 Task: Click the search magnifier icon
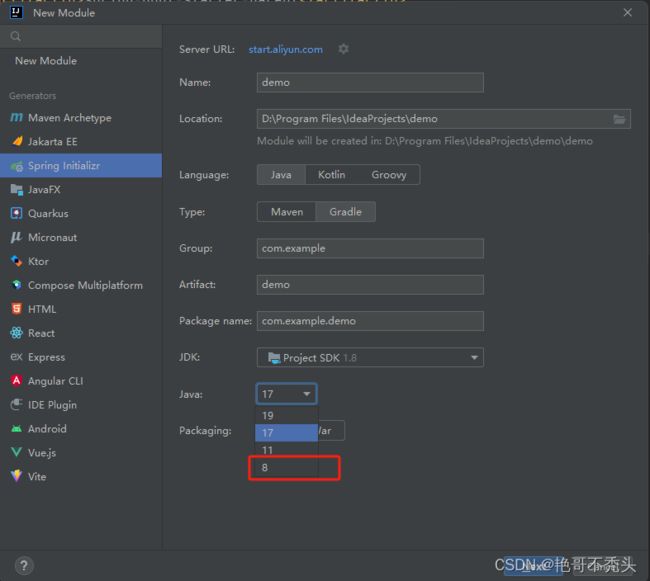pyautogui.click(x=15, y=36)
